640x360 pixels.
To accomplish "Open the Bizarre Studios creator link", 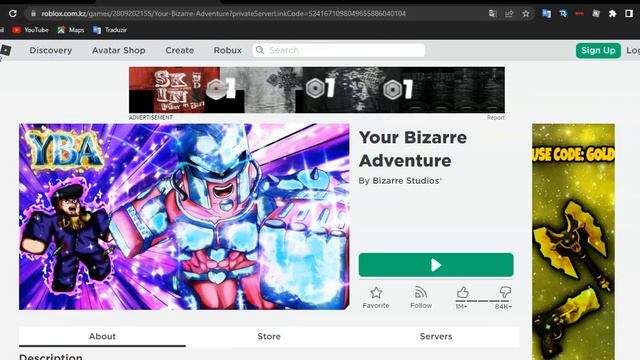I will tap(406, 181).
